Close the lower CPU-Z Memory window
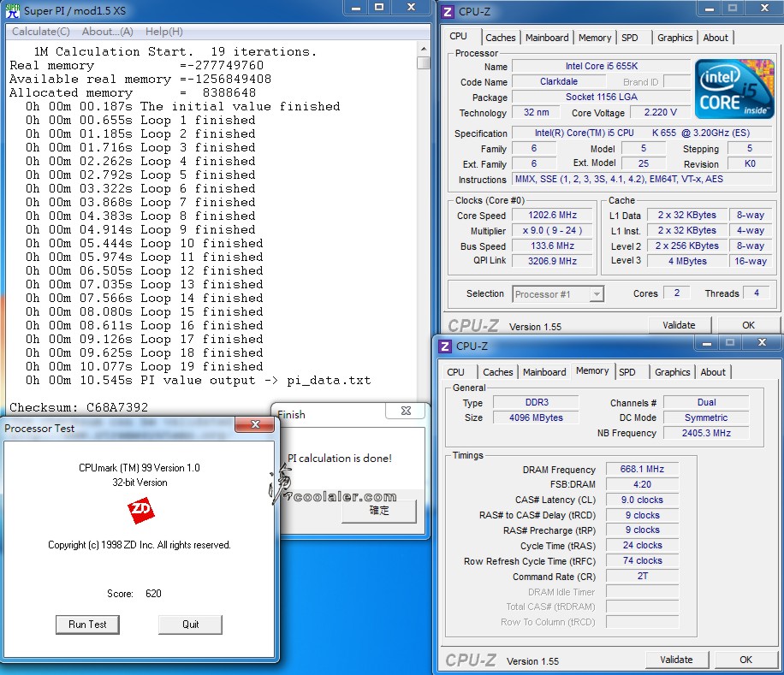The height and width of the screenshot is (675, 784). click(762, 343)
